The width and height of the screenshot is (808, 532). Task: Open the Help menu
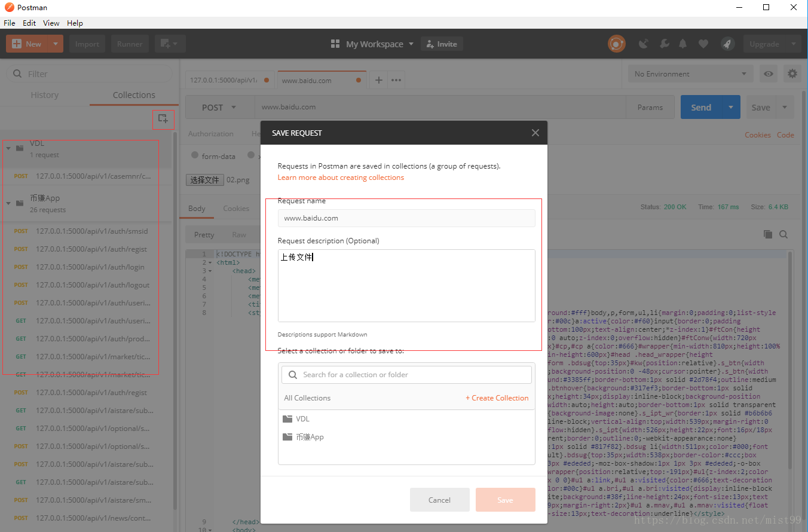[x=75, y=23]
